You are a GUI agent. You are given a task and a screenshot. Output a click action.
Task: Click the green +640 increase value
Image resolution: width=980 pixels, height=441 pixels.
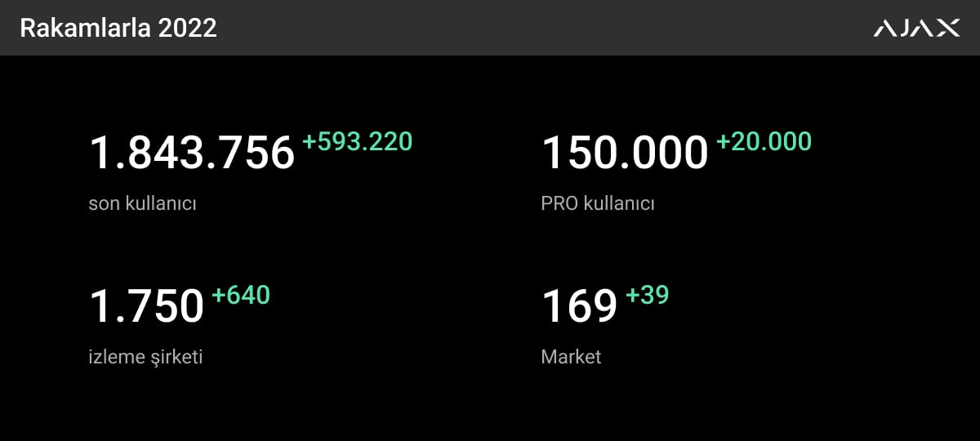coord(241,295)
